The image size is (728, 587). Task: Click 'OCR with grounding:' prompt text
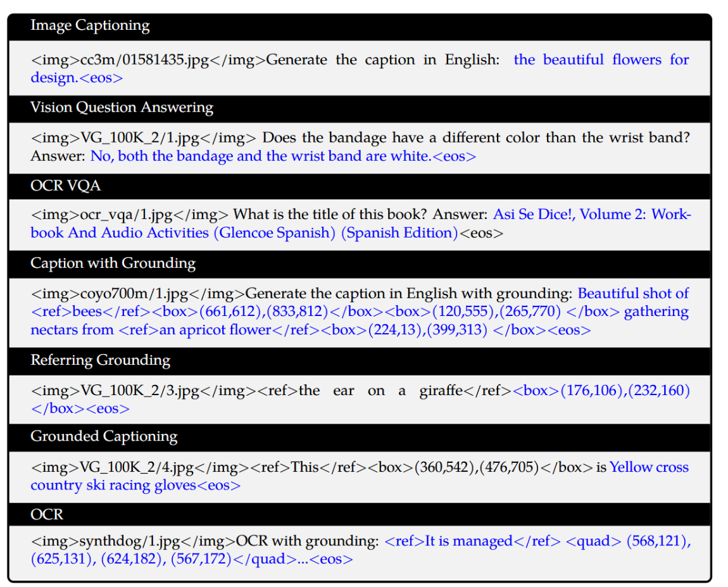(x=308, y=541)
